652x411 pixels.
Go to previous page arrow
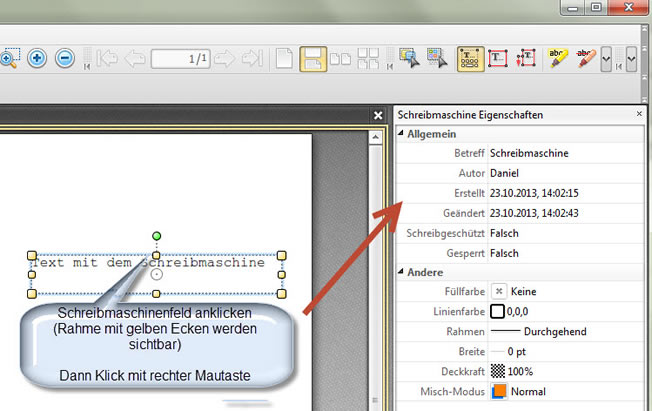click(x=135, y=58)
